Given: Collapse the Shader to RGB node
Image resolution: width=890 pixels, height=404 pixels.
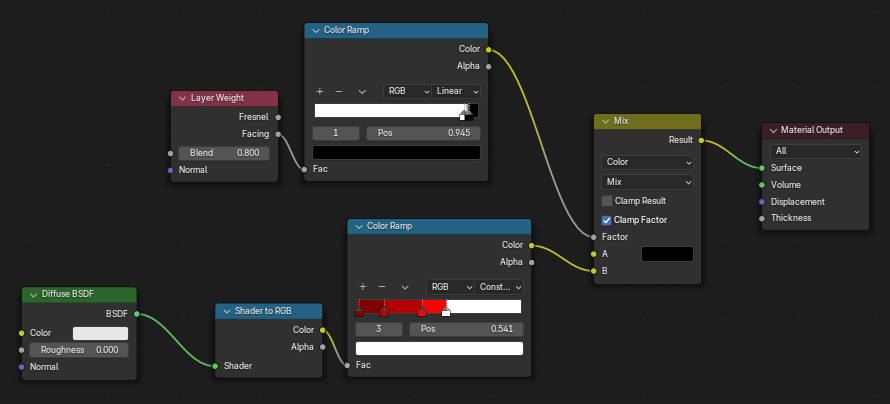Looking at the screenshot, I should click(225, 311).
